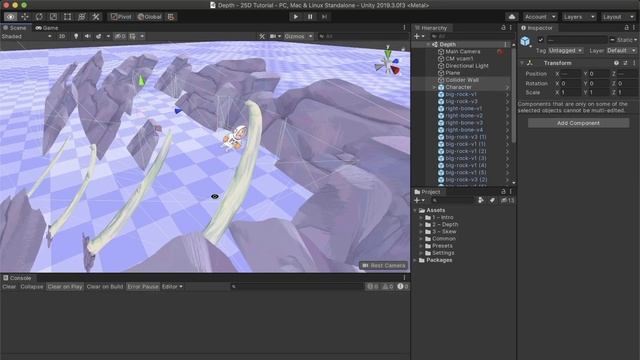Open the Untagged tag dropdown
640x360 pixels.
(565, 51)
